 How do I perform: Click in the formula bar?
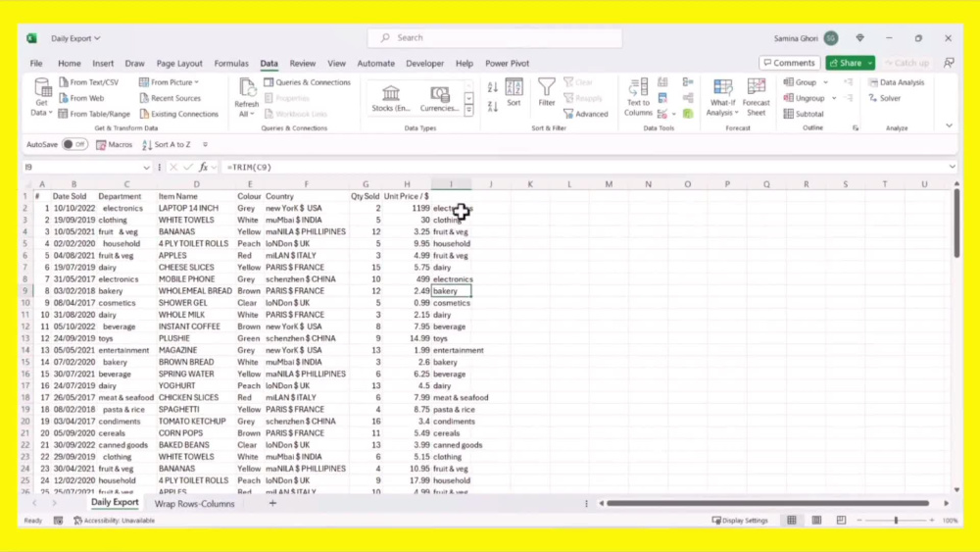(x=584, y=167)
